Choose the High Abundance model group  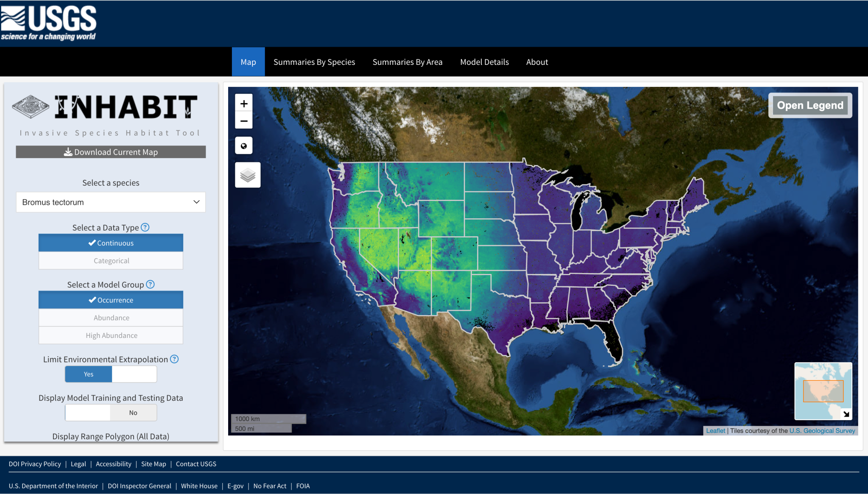tap(111, 335)
